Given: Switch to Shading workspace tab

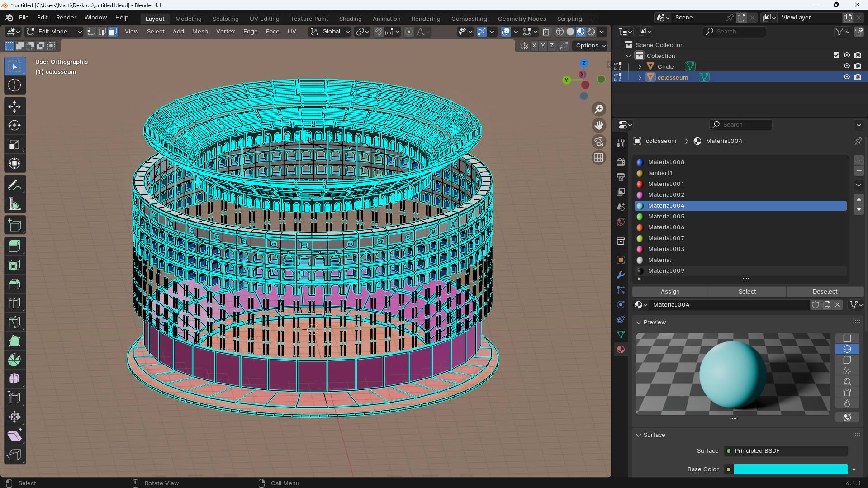Looking at the screenshot, I should (350, 19).
